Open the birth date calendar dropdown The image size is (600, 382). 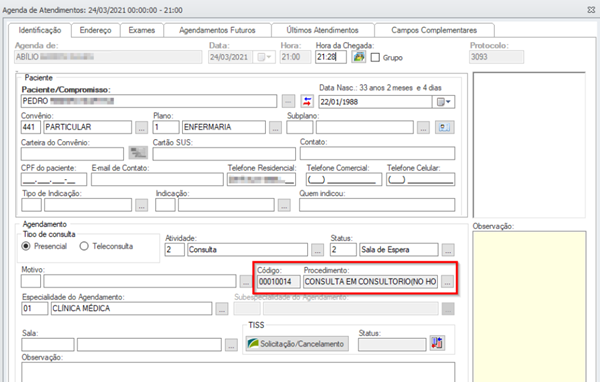(443, 102)
